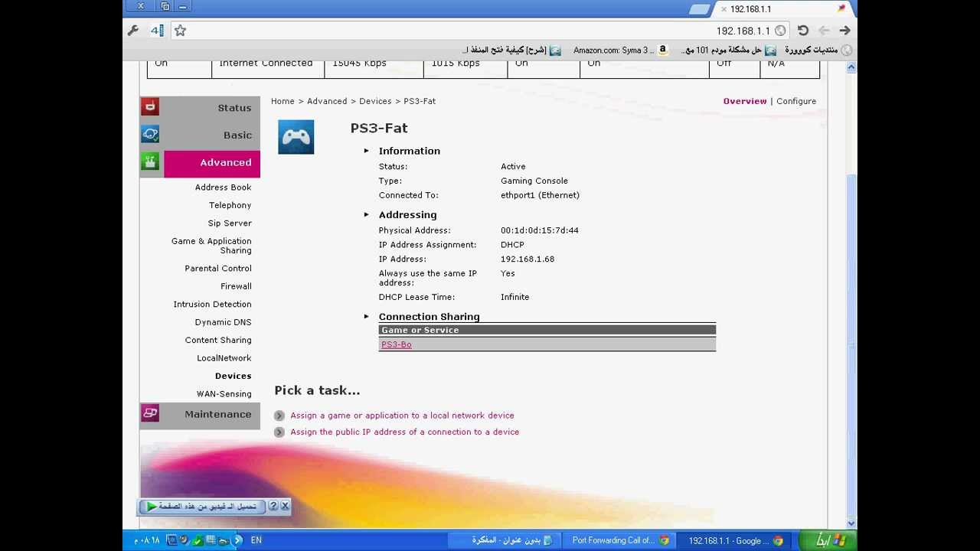Close the 192.168.1.1 tab
Image resolution: width=980 pixels, height=551 pixels.
[724, 9]
